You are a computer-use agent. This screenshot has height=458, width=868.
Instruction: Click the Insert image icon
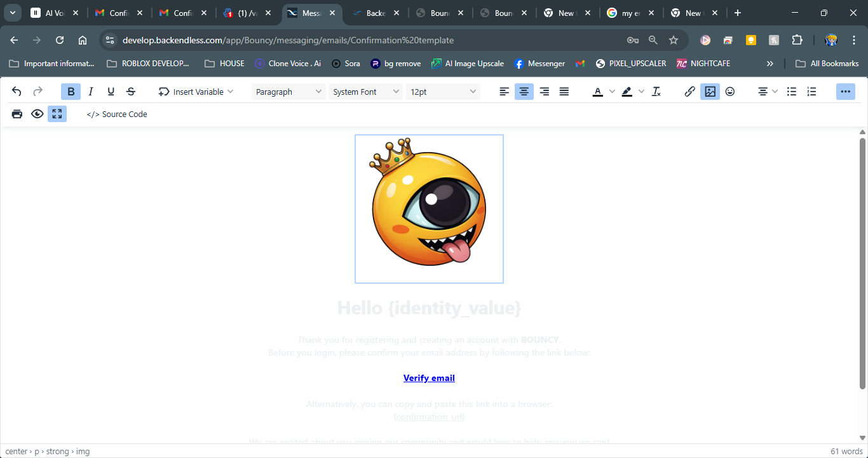click(x=710, y=92)
